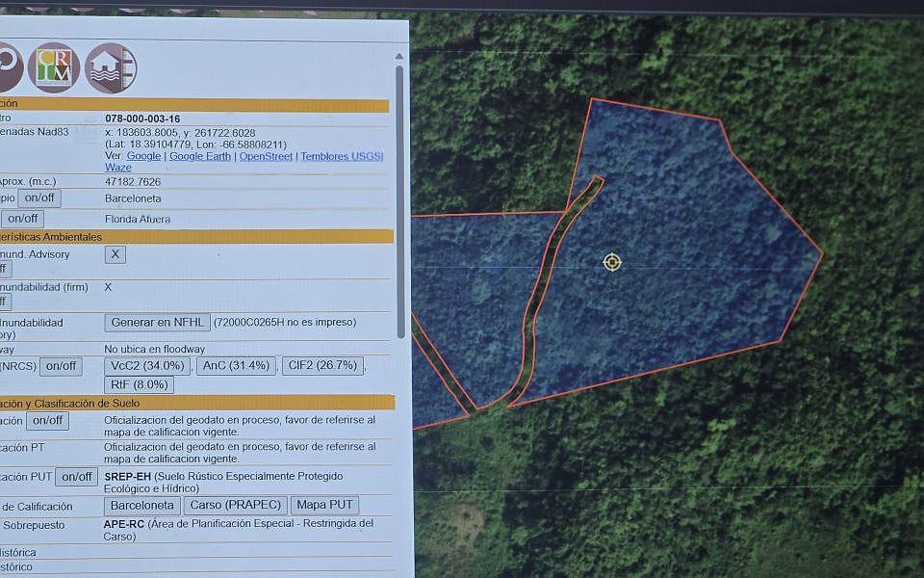Open location in Waze link
The image size is (924, 578).
(x=118, y=168)
